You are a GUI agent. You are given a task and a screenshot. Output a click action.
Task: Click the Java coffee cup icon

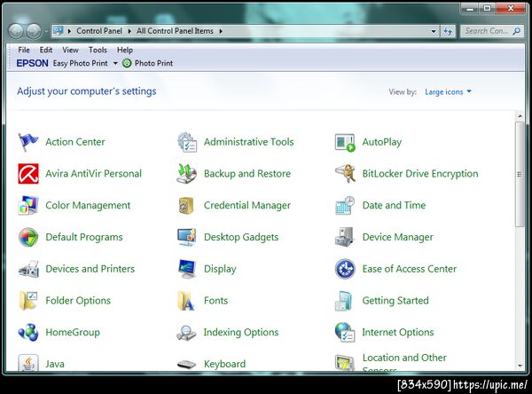coord(28,362)
